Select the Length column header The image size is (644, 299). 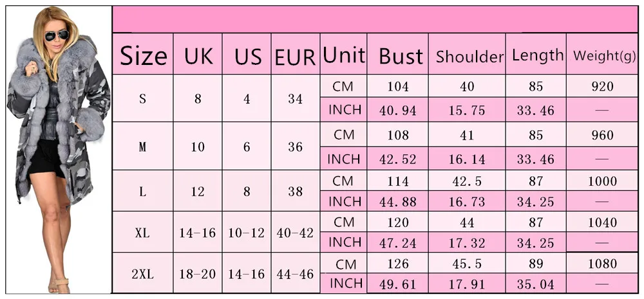coord(538,55)
